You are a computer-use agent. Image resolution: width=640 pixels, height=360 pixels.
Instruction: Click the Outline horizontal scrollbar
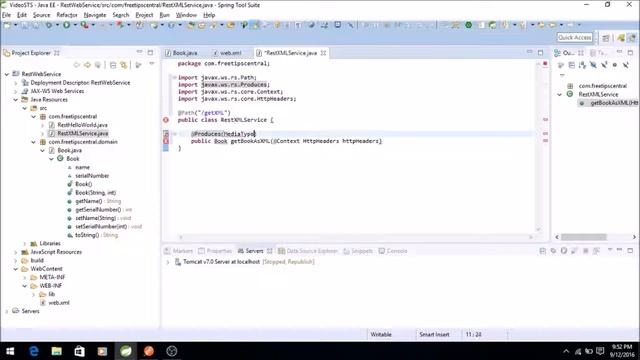click(584, 237)
